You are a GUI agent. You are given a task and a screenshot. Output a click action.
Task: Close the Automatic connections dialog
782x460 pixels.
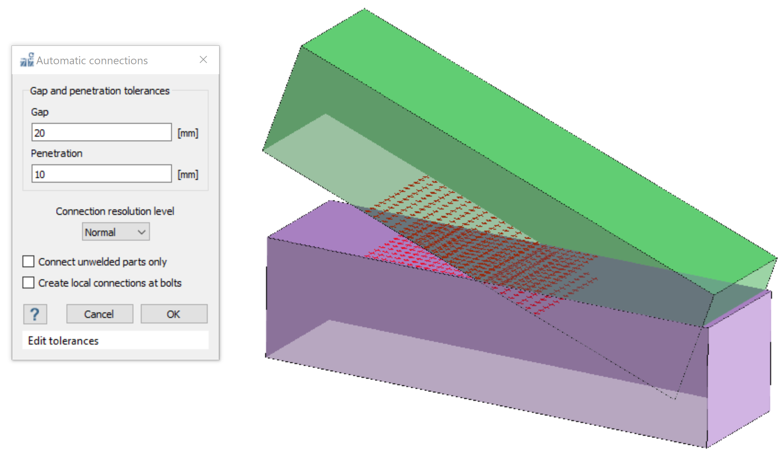click(203, 60)
